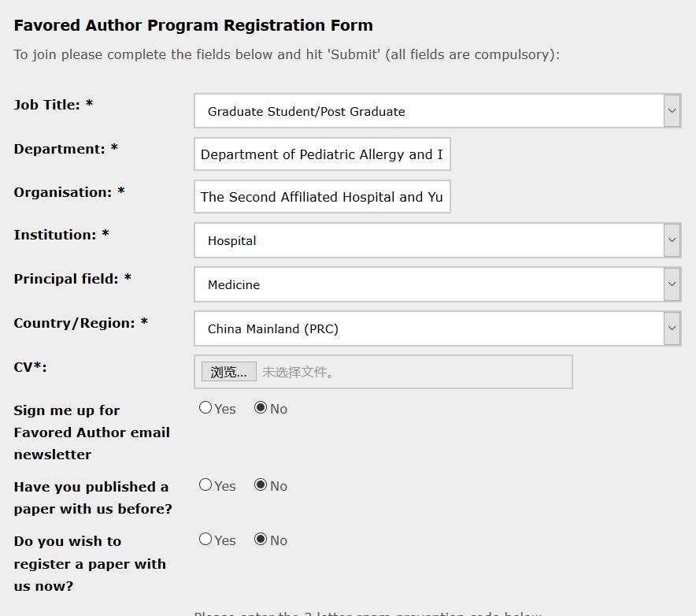
Task: Select No to register a paper now
Action: click(261, 540)
